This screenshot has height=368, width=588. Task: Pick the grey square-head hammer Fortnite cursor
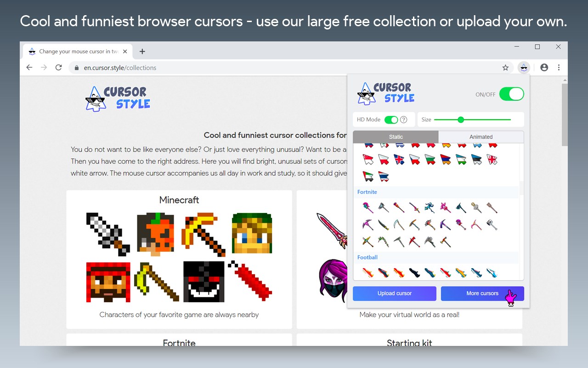492,225
